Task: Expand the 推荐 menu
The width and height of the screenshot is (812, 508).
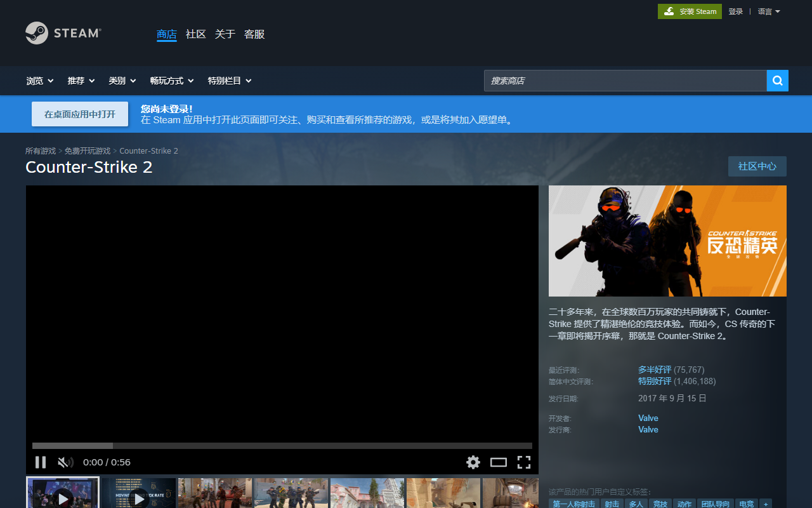Action: [81, 81]
